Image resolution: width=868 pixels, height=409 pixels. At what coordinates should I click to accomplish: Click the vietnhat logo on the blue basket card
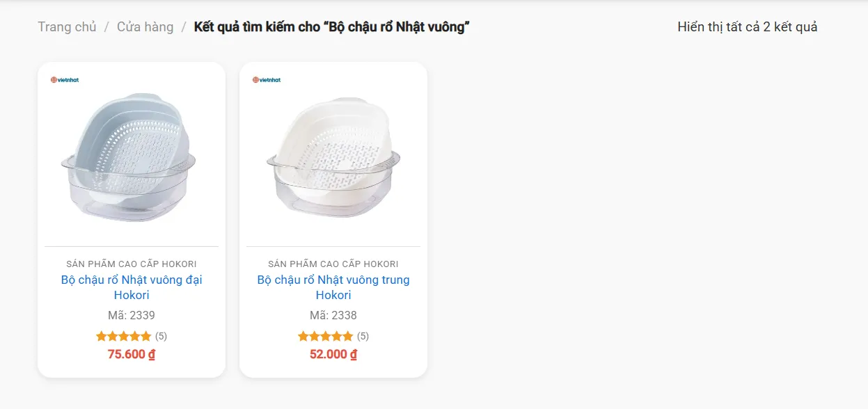pos(65,80)
